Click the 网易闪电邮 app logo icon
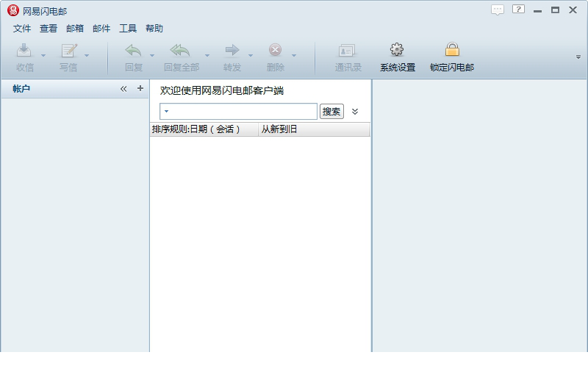 pos(13,10)
